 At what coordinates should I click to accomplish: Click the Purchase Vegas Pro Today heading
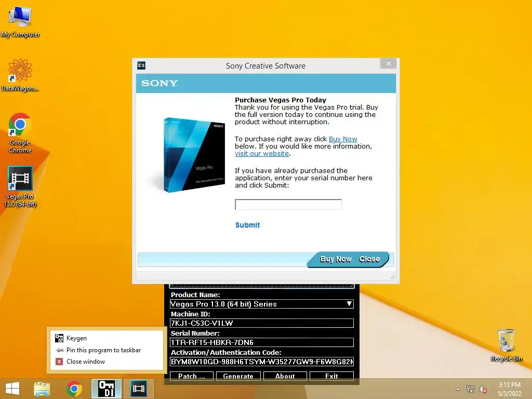click(281, 100)
